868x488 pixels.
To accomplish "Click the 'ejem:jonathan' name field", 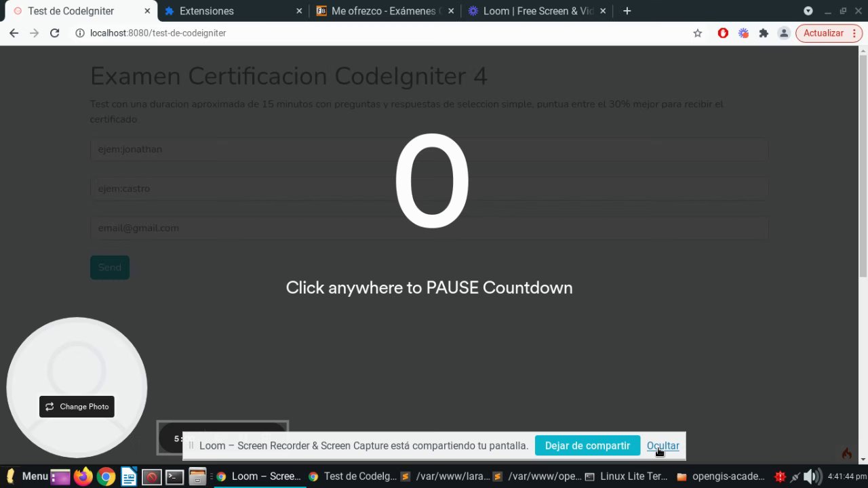I will (x=429, y=149).
